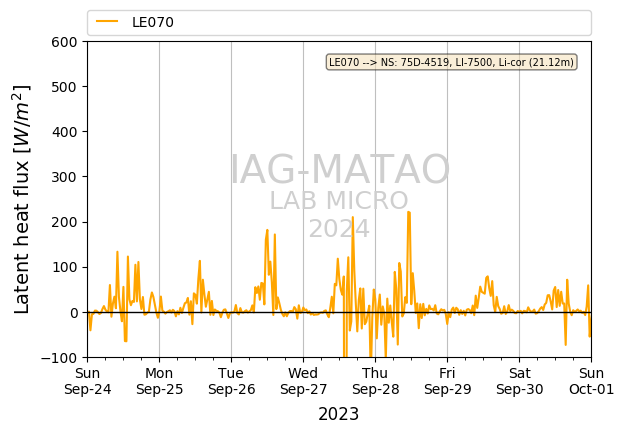The width and height of the screenshot is (624, 434).
Task: Click the orange LE070 legend line sample
Action: pos(107,22)
